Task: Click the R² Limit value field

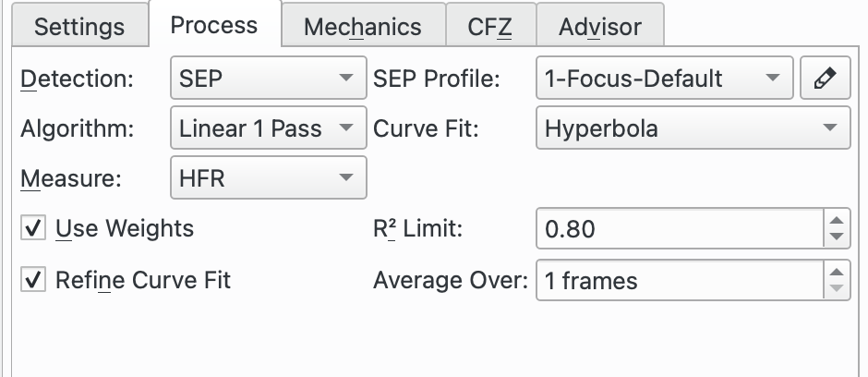Action: 681,228
